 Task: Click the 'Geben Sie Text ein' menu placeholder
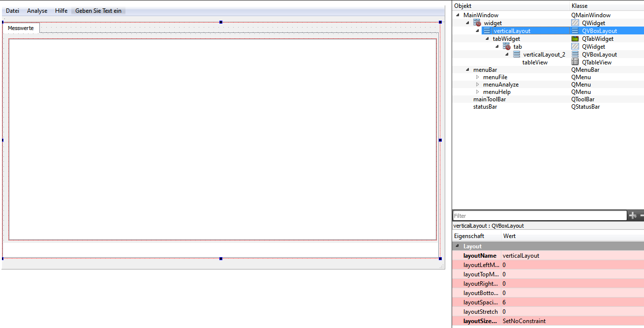coord(98,11)
